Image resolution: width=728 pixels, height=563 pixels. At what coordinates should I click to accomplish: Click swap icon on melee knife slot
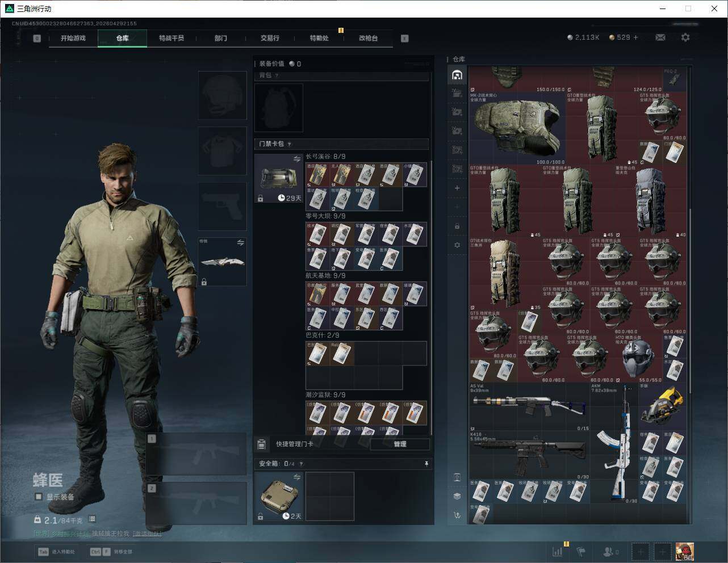tap(240, 242)
